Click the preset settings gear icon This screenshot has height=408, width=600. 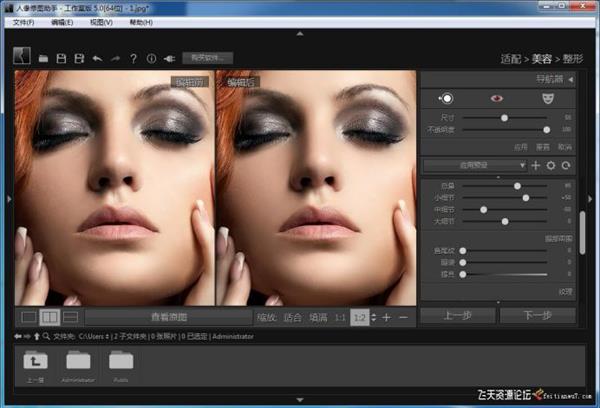pos(550,164)
